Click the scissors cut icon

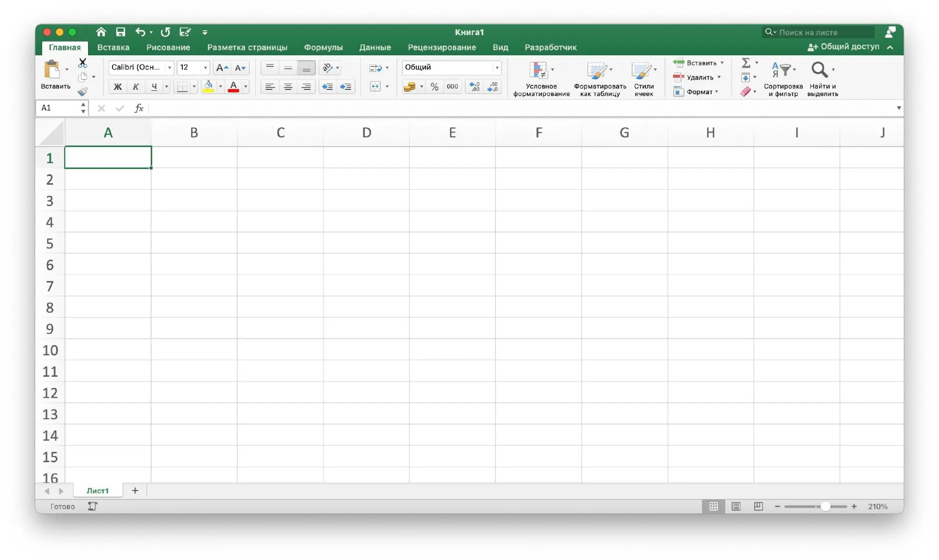point(83,63)
